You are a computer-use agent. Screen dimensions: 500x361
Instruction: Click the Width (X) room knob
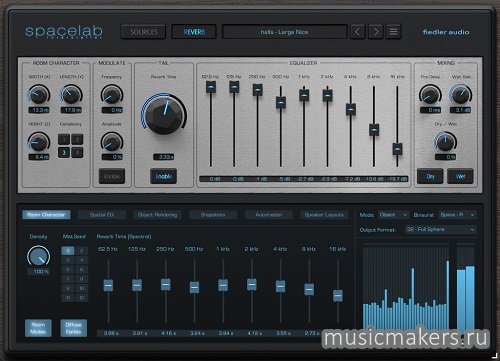click(39, 95)
